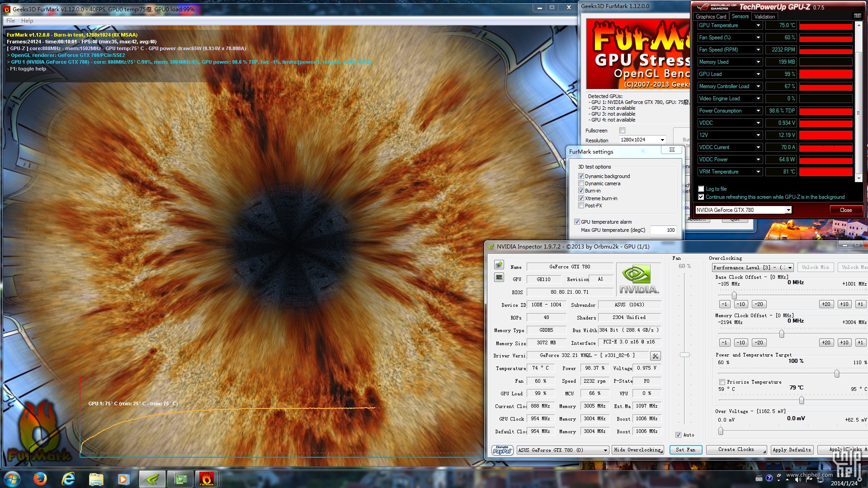Open the Help menu in FurMark
This screenshot has height=488, width=868.
coord(27,21)
